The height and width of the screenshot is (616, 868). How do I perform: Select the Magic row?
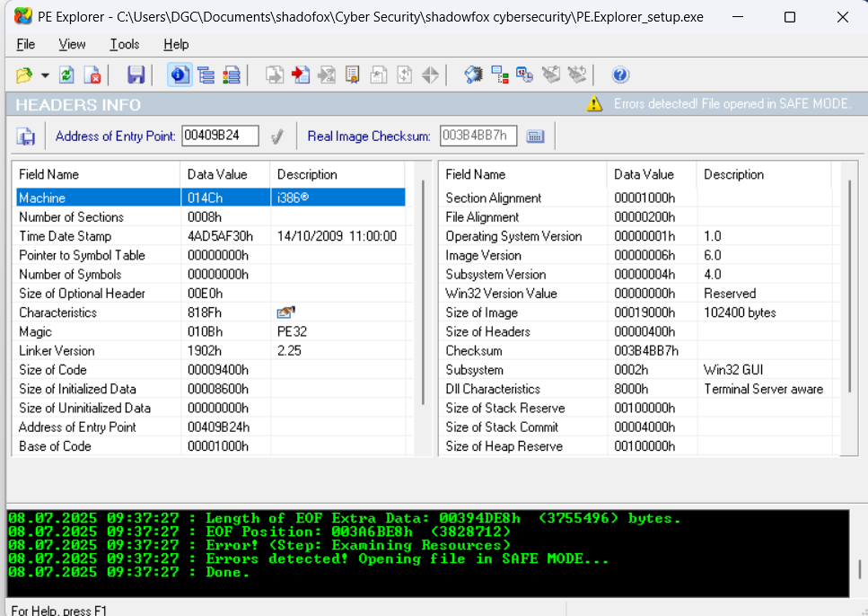point(211,332)
